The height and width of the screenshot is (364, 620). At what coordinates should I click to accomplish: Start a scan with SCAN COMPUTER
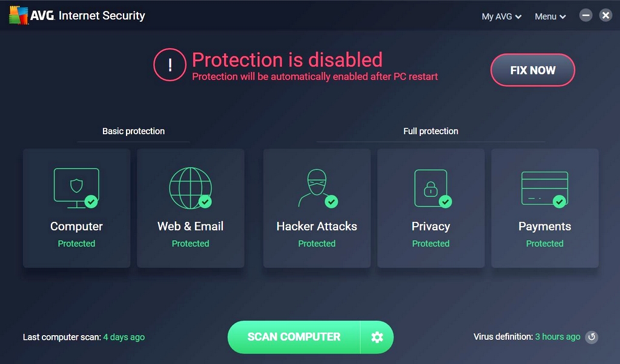(292, 337)
